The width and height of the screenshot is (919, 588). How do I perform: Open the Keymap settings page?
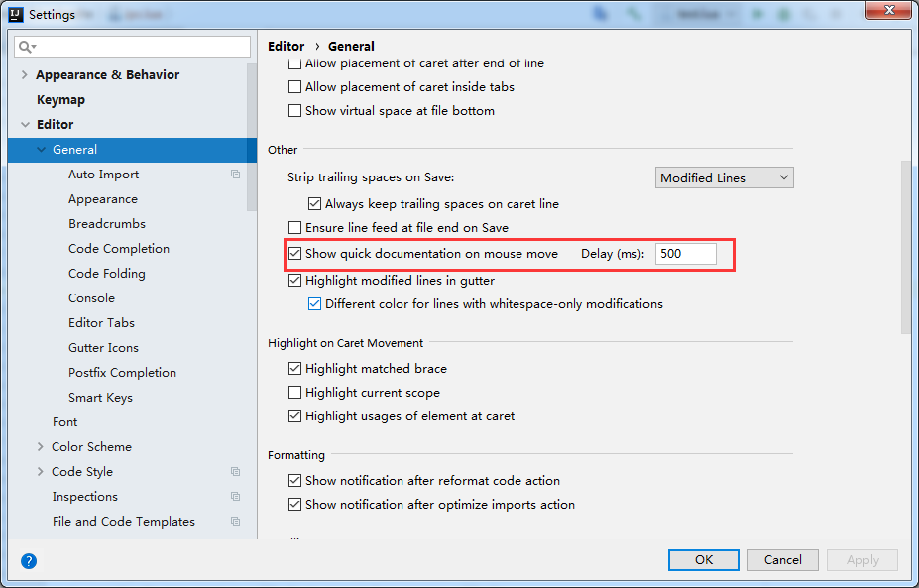point(60,100)
